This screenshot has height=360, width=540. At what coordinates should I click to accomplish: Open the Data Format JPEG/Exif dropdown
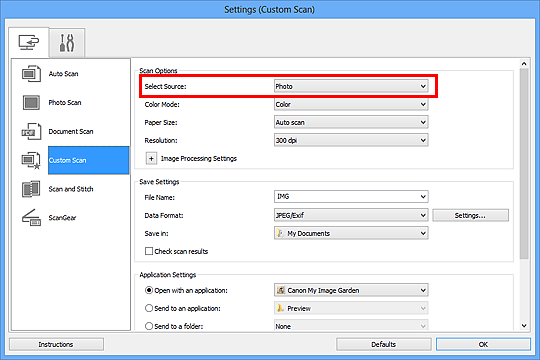tap(351, 215)
